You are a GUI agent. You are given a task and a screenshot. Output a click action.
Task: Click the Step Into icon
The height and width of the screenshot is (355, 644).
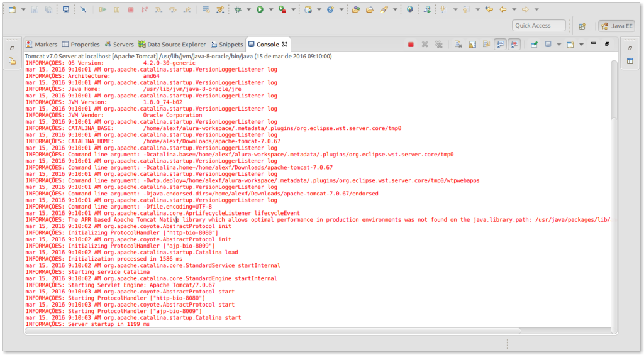(158, 9)
